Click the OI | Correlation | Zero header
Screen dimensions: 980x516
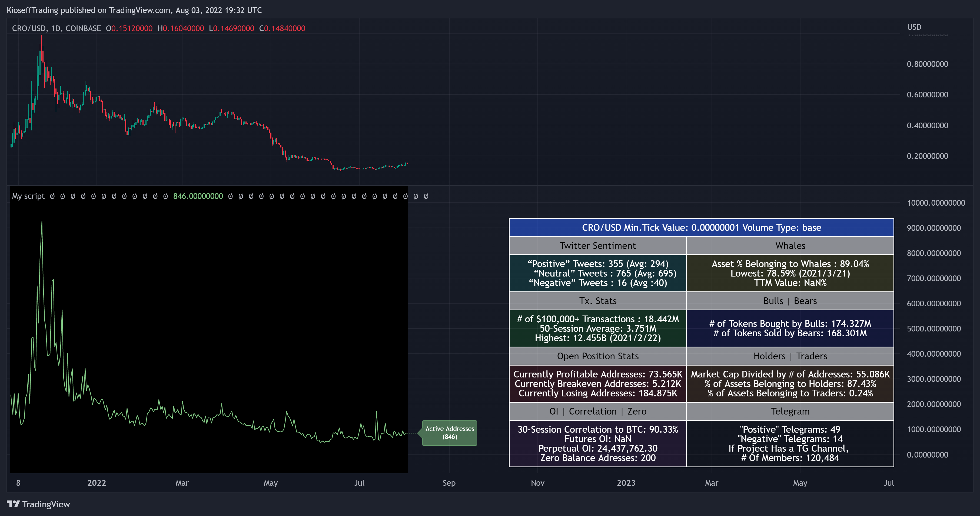coord(598,411)
